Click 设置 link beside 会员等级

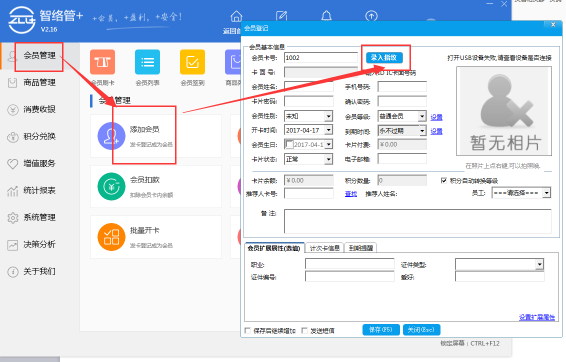pyautogui.click(x=436, y=117)
